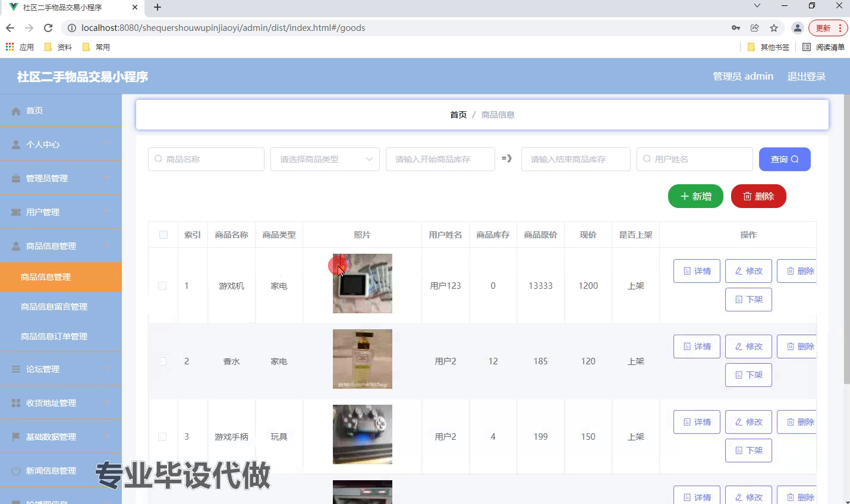Click 删除 for the 香水 row
Viewport: 850px width, 504px height.
tap(797, 346)
